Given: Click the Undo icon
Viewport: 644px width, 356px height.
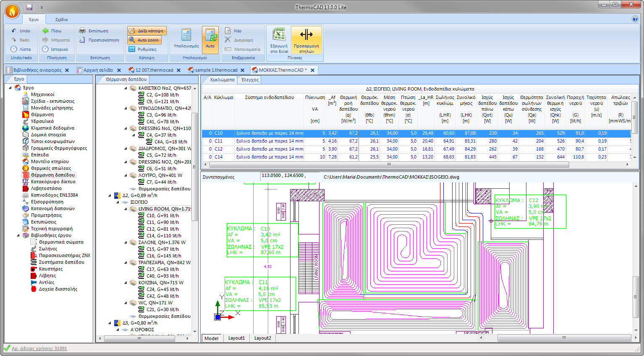Looking at the screenshot, I should tap(15, 30).
